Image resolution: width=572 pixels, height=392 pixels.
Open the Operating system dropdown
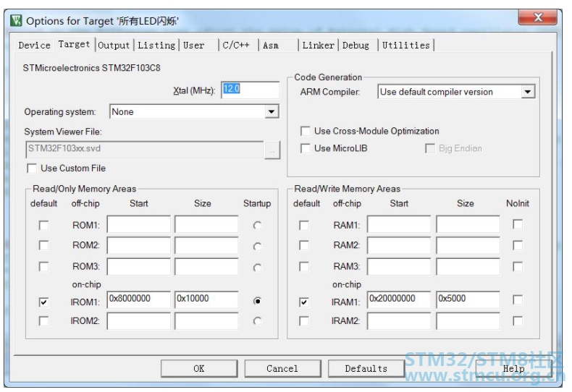[x=271, y=112]
